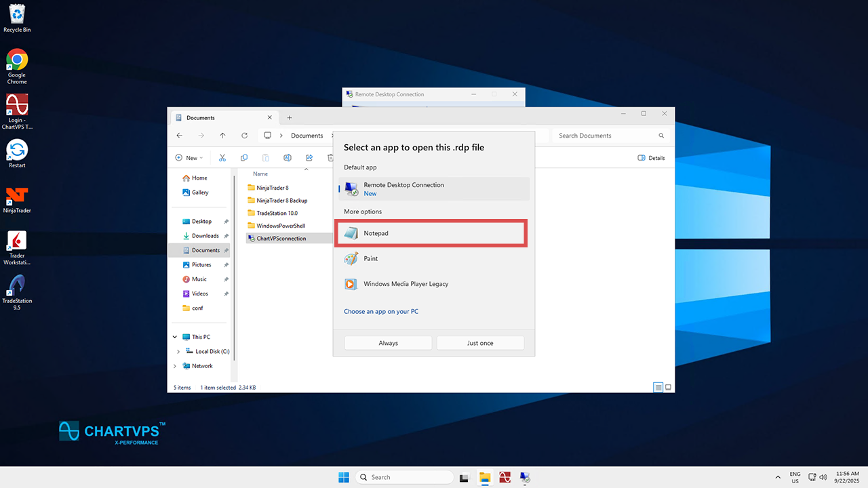The image size is (868, 488).
Task: Click the Cut scissors icon
Action: [222, 158]
